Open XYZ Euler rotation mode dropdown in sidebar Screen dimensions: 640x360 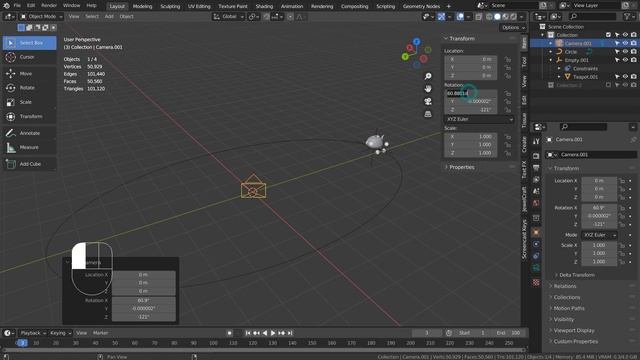point(479,119)
